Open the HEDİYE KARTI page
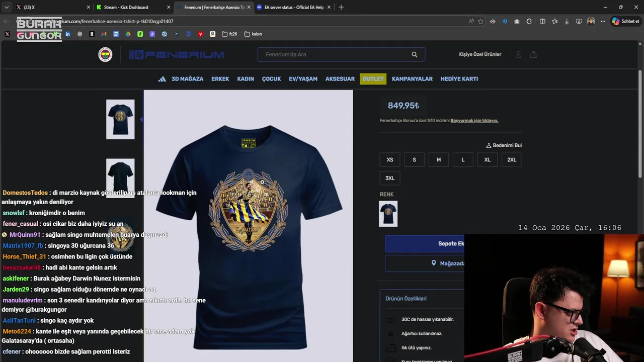The height and width of the screenshot is (362, 644). tap(459, 79)
